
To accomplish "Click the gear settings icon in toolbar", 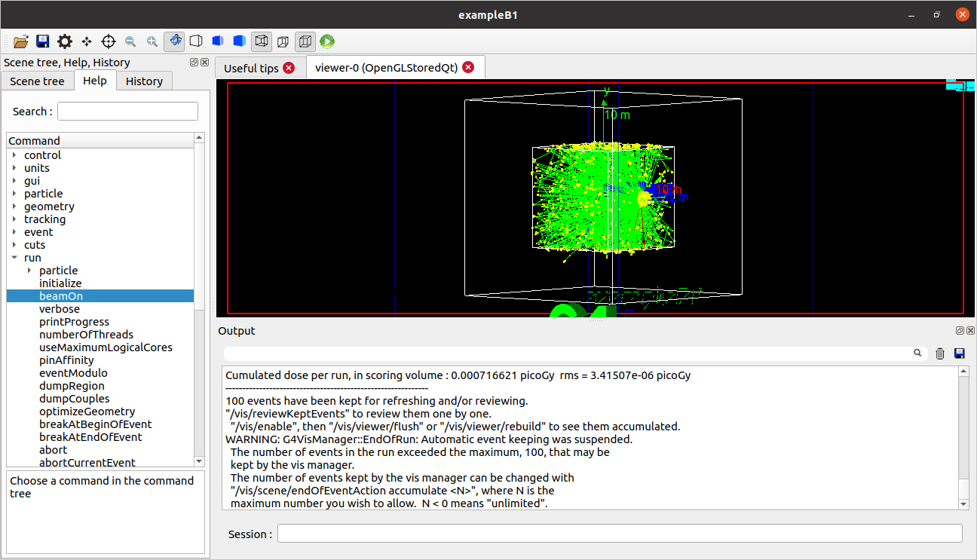I will (65, 41).
